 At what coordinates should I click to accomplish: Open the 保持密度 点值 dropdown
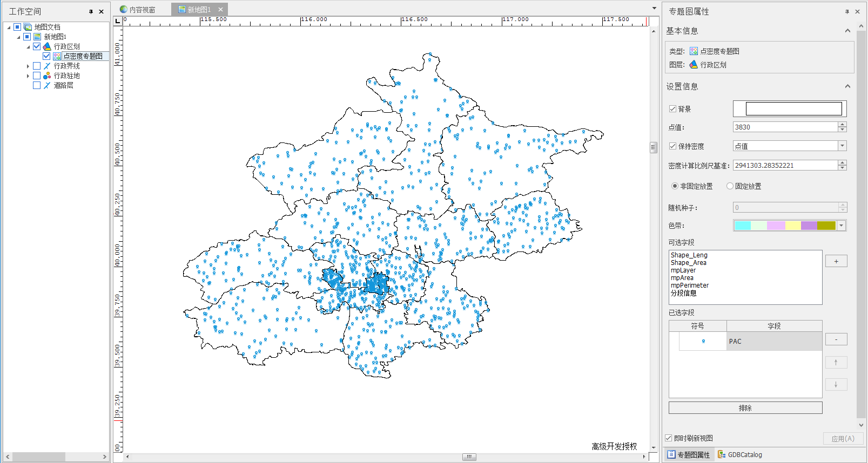[842, 146]
